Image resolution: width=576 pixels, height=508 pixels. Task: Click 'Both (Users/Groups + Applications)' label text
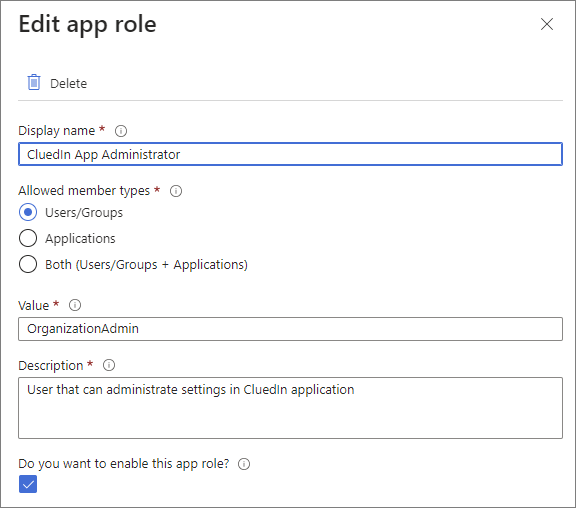pos(146,265)
